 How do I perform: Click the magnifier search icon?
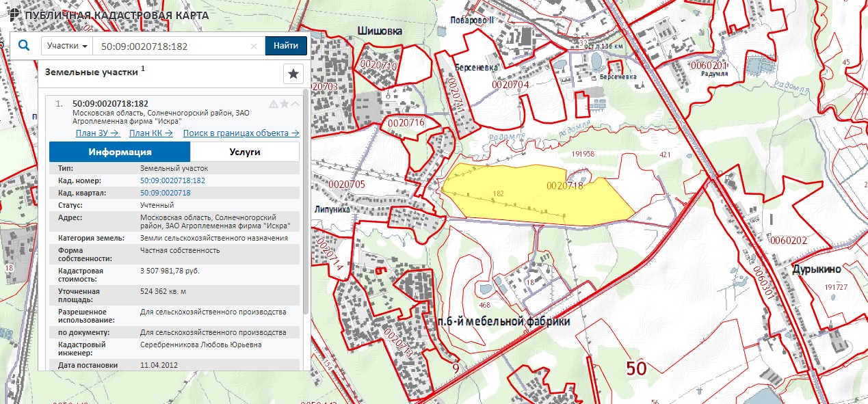(x=25, y=46)
